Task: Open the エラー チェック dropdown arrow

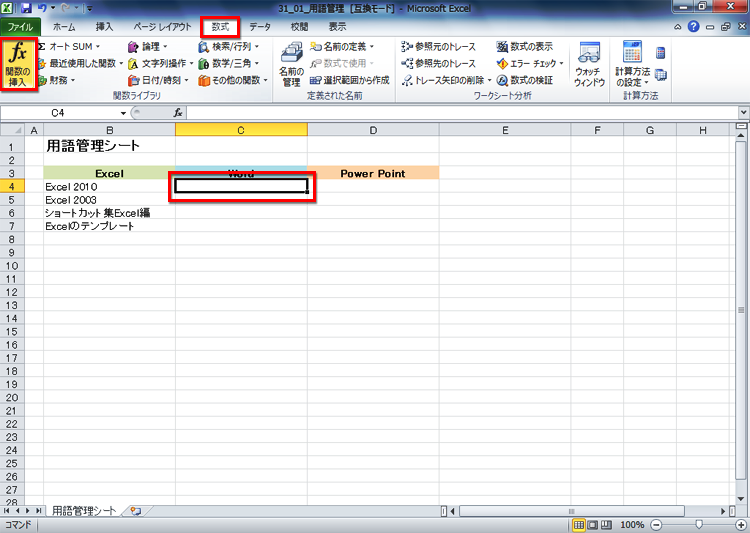Action: [x=562, y=63]
